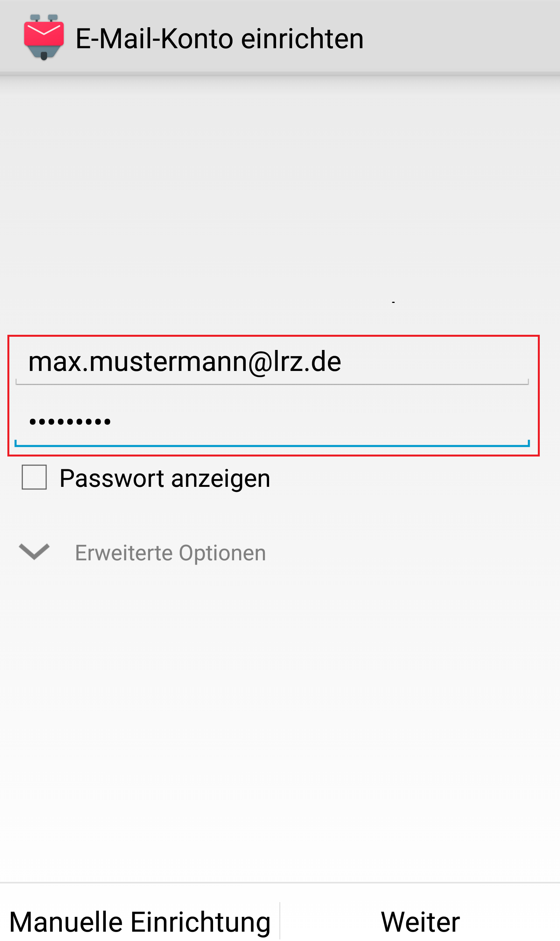The width and height of the screenshot is (560, 941).
Task: Place cursor in max.mustermann@lrz.de text
Action: (x=185, y=362)
